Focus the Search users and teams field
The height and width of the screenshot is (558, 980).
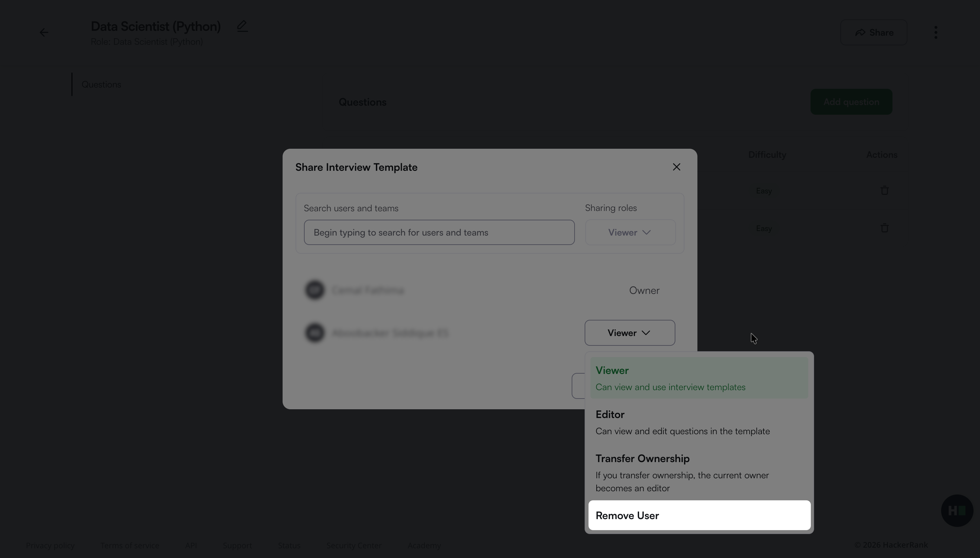(439, 232)
